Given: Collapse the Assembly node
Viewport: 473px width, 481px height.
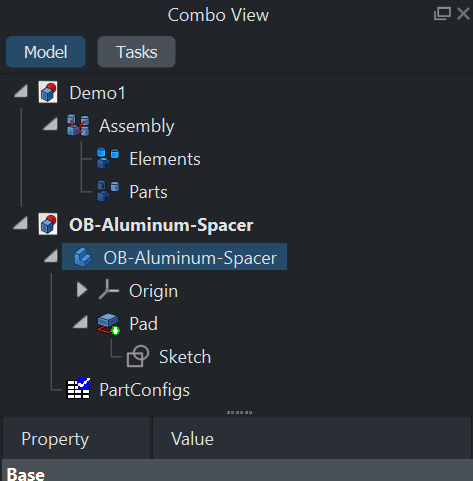Looking at the screenshot, I should click(50, 124).
